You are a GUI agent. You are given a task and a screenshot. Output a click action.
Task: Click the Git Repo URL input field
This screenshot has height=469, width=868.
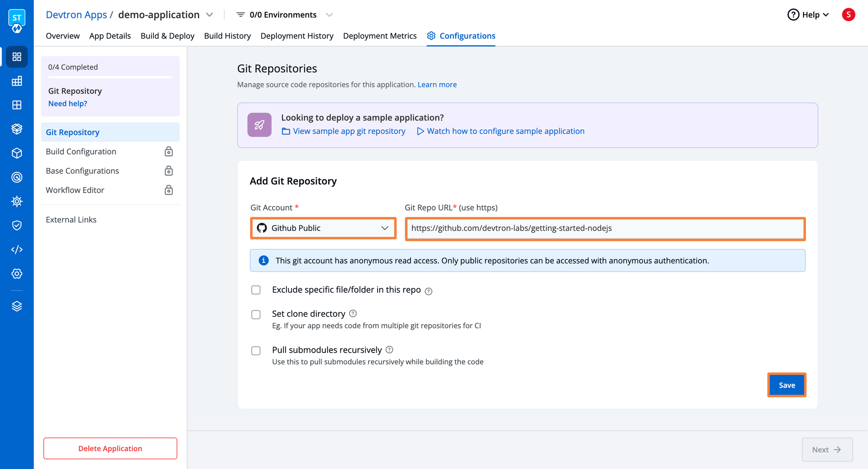(605, 228)
